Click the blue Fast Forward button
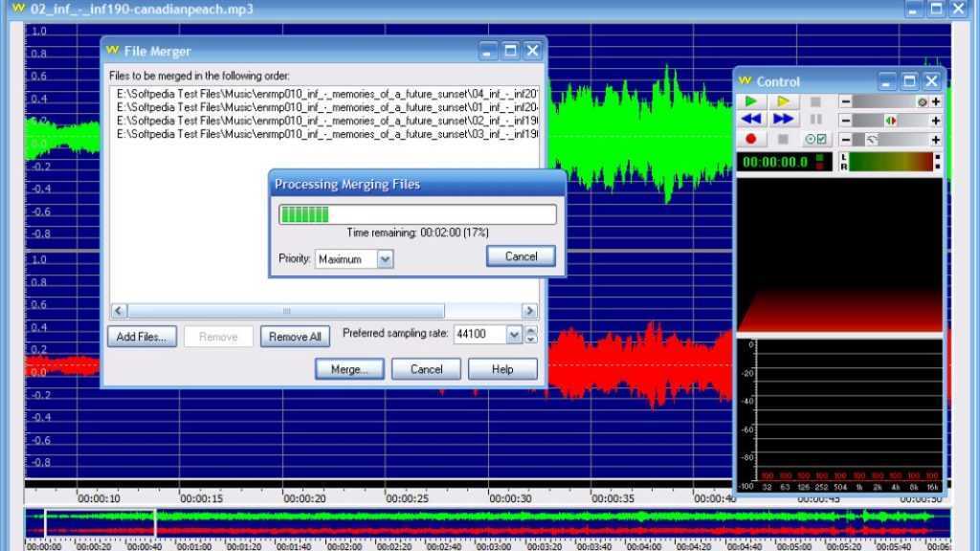Screen dimensions: 980x551 point(783,120)
